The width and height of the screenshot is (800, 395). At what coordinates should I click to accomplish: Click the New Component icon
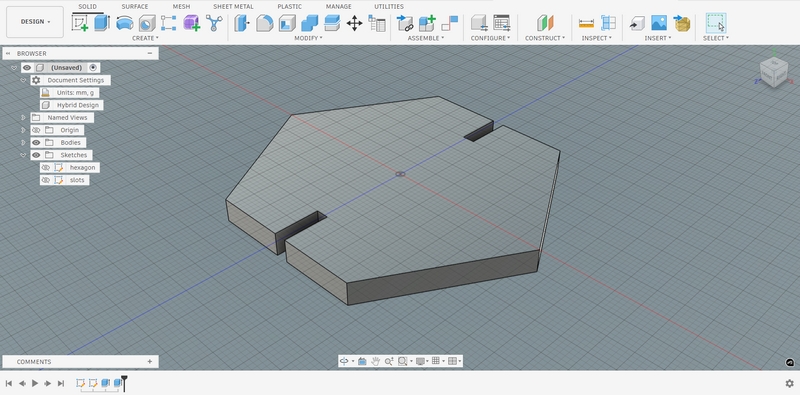click(427, 23)
